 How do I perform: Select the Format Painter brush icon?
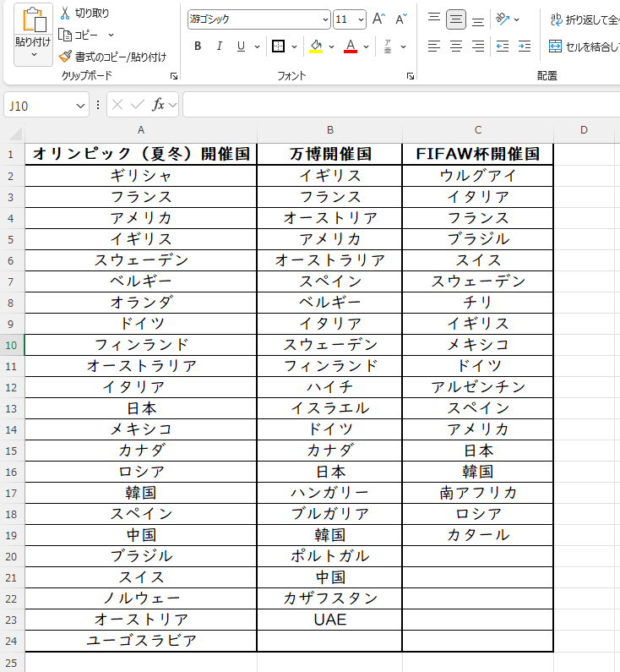click(65, 56)
